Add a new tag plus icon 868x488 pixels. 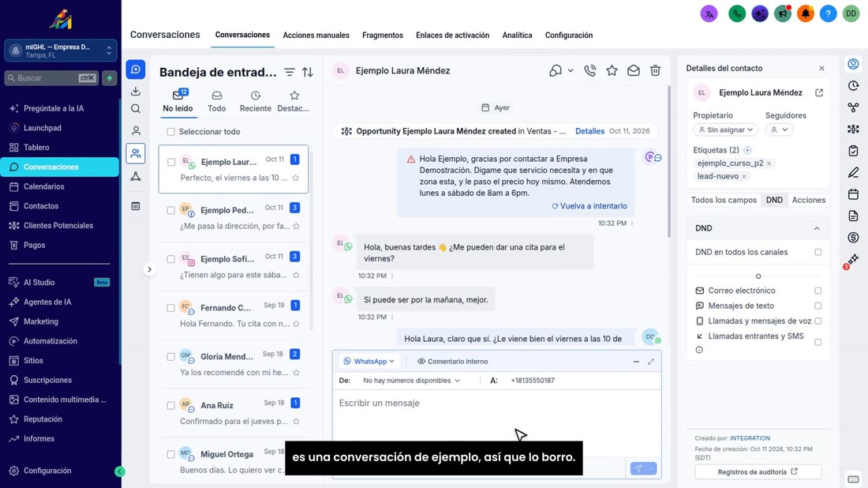(747, 150)
